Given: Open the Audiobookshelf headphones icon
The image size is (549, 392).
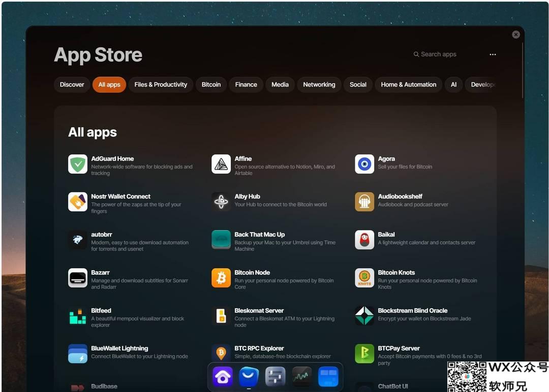Looking at the screenshot, I should tap(364, 202).
